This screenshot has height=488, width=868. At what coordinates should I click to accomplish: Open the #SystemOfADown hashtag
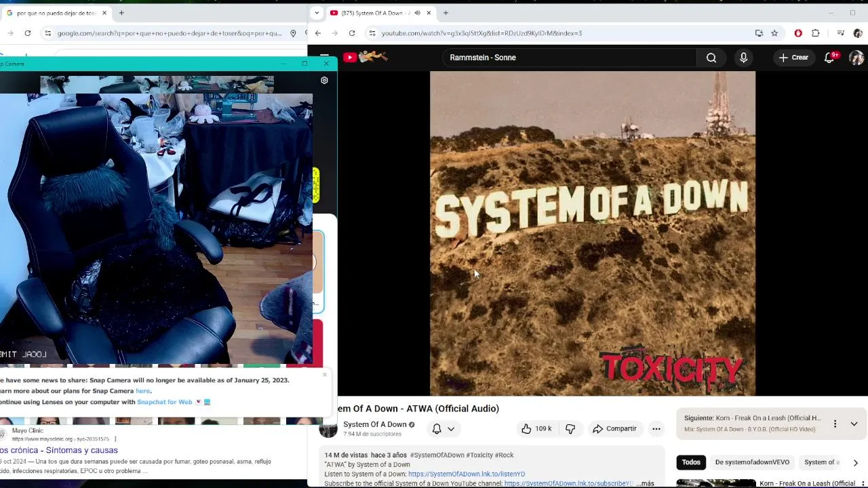437,455
